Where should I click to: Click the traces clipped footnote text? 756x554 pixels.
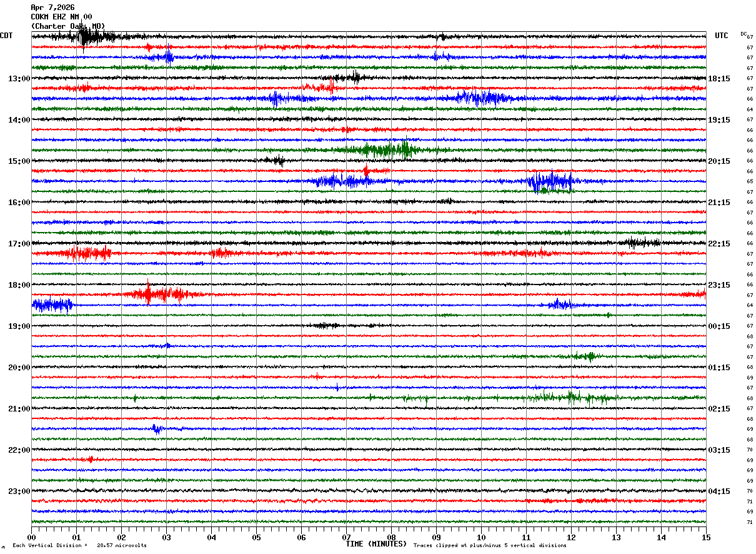click(490, 545)
